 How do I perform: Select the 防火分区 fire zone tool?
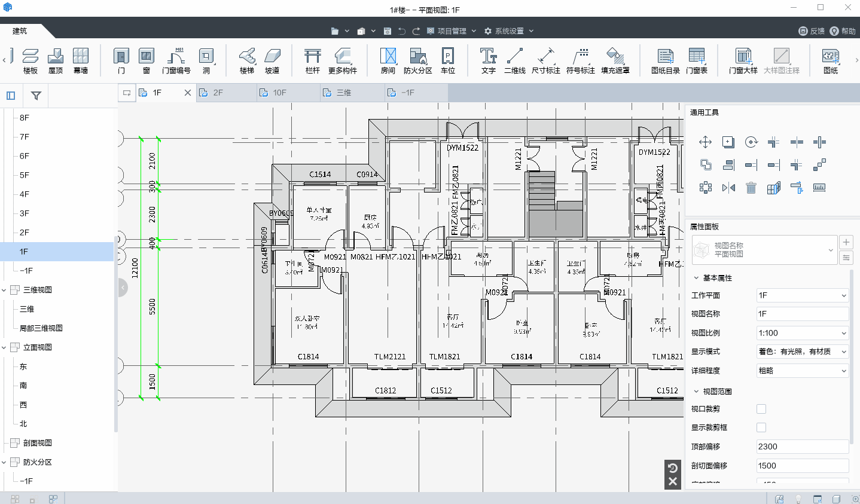pos(418,62)
